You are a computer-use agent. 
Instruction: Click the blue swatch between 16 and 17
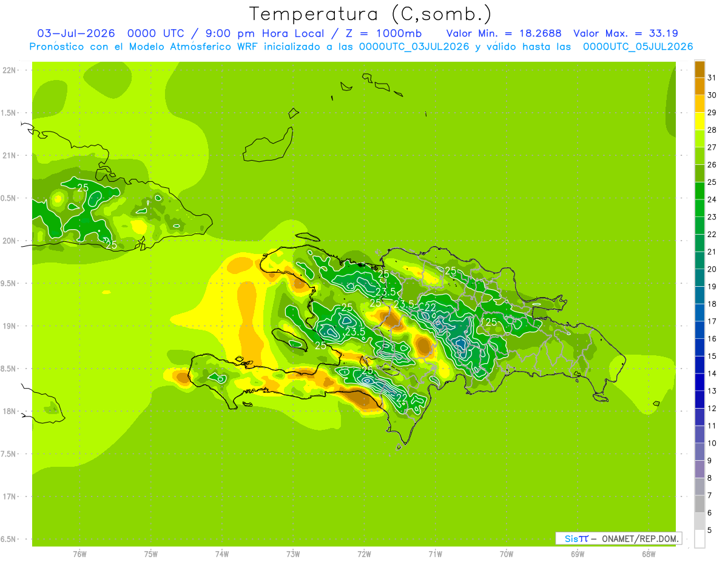699,330
